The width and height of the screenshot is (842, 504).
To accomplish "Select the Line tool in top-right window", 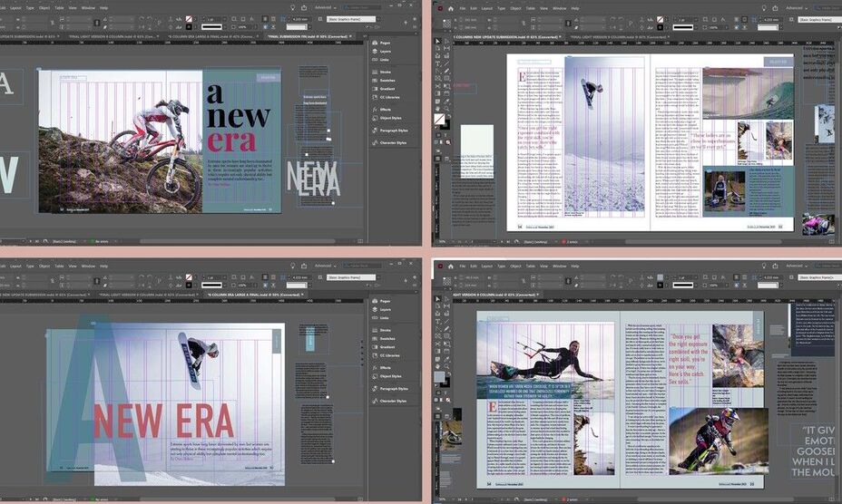I will click(446, 63).
